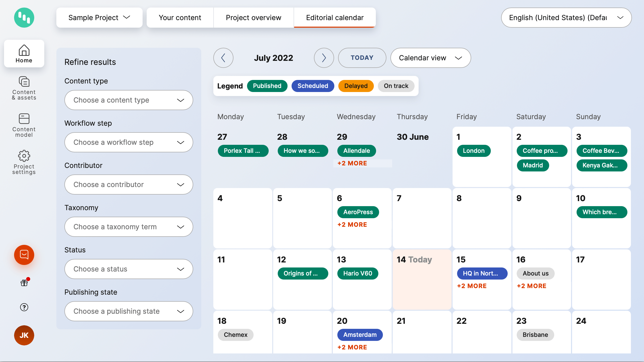The height and width of the screenshot is (362, 644).
Task: Open the Amsterdam scheduled item
Action: (x=360, y=335)
